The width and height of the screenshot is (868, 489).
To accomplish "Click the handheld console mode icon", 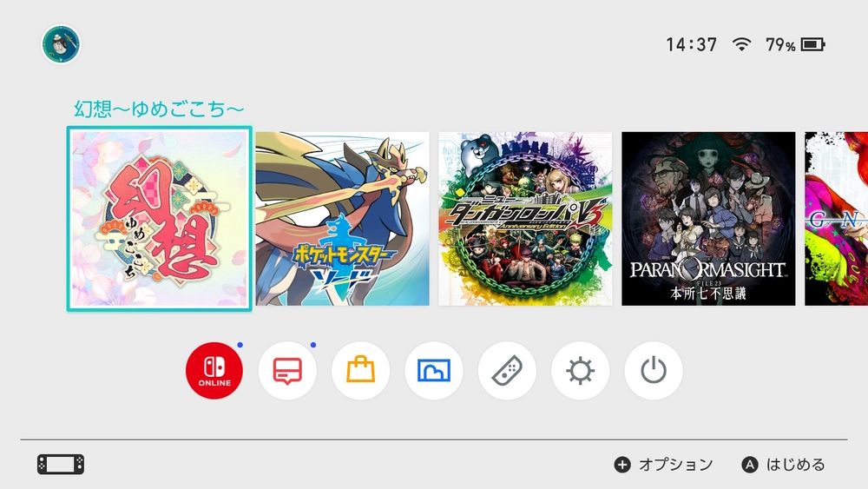I will click(x=61, y=464).
